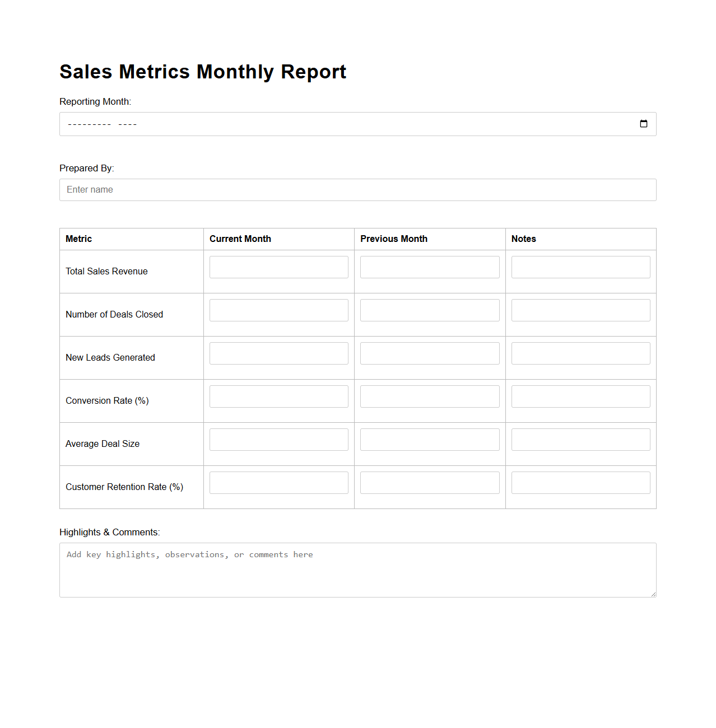Click Notes field for Number of Deals Closed

[580, 310]
